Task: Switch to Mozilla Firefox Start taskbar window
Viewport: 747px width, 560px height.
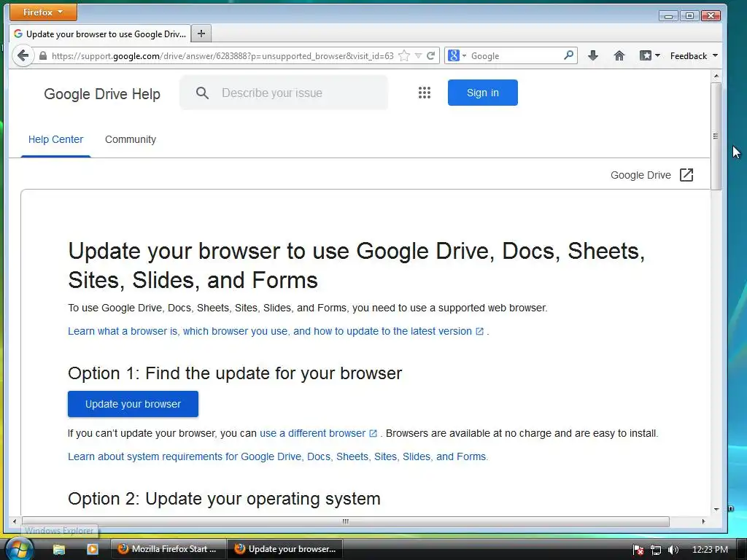Action: 168,549
